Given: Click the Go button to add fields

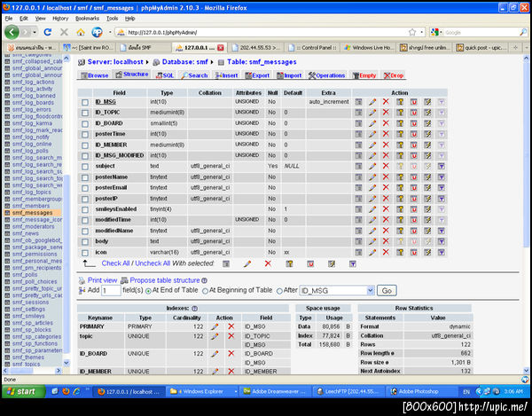Looking at the screenshot, I should (387, 290).
